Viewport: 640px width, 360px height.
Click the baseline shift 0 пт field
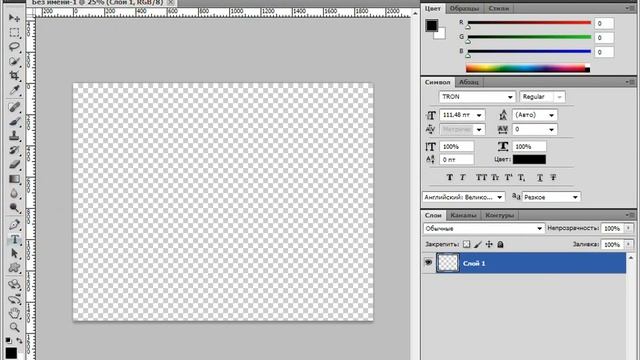[457, 160]
